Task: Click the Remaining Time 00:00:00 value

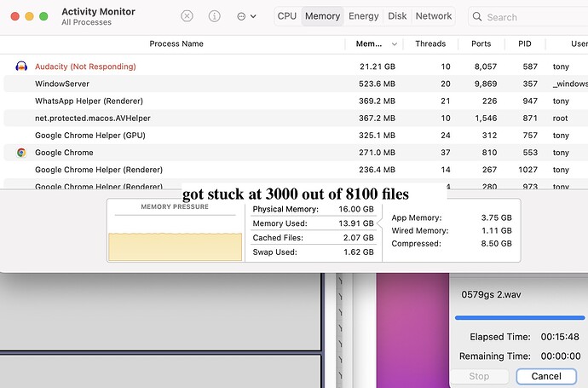Action: point(560,356)
